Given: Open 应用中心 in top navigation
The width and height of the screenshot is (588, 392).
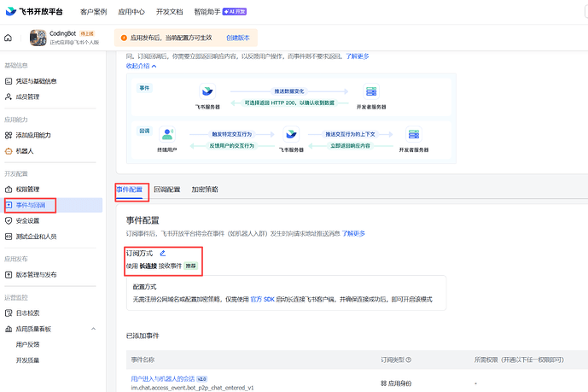Looking at the screenshot, I should [131, 12].
